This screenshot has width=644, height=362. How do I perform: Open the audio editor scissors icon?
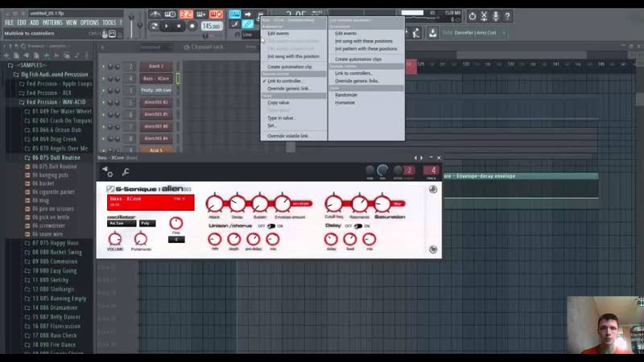pos(484,16)
